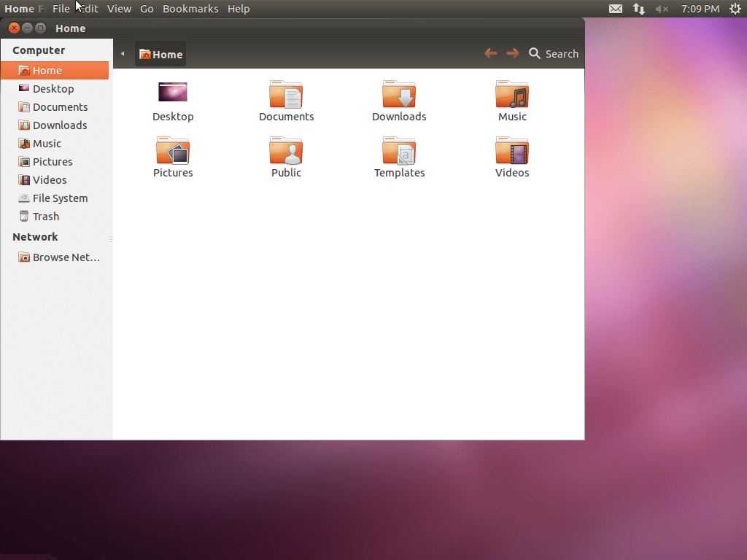Viewport: 747px width, 560px height.
Task: Select the Public folder icon
Action: 286,151
